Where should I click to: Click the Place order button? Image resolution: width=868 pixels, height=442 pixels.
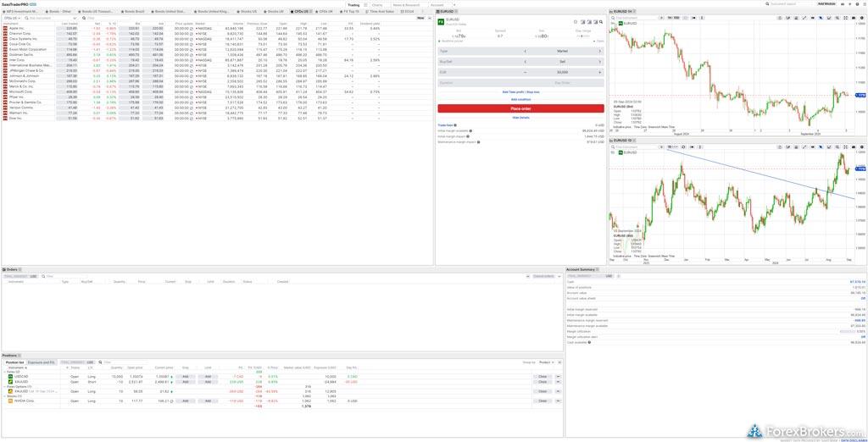tap(520, 109)
